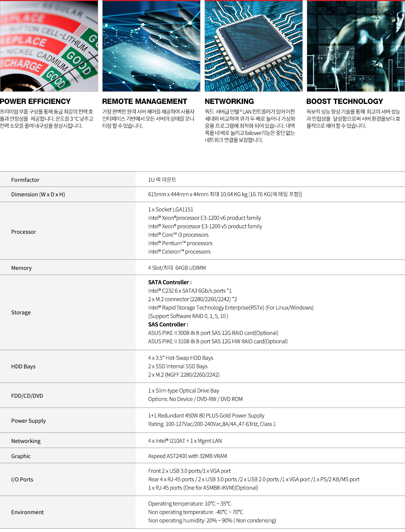Click the 'SATA Controller :' bold heading

170,282
